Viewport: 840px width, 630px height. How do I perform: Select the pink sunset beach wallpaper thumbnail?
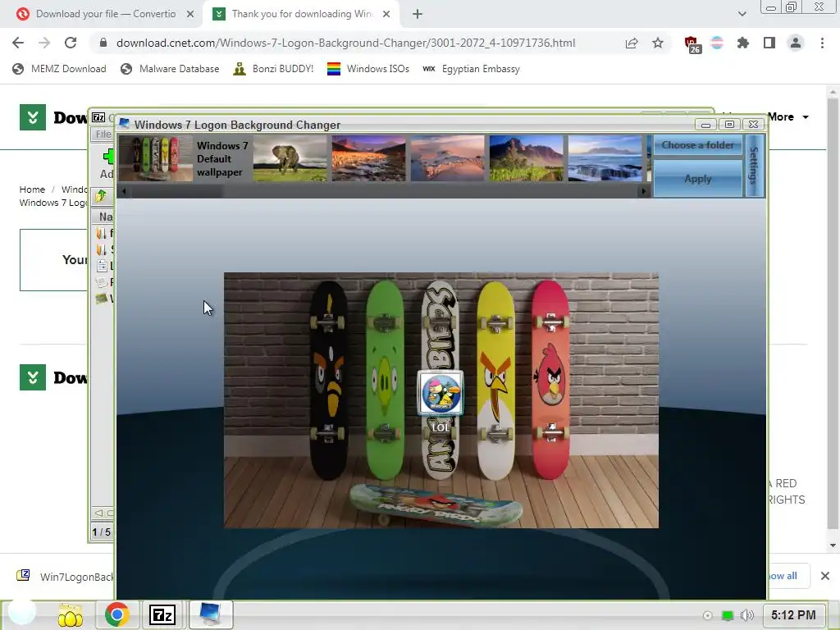pyautogui.click(x=447, y=158)
